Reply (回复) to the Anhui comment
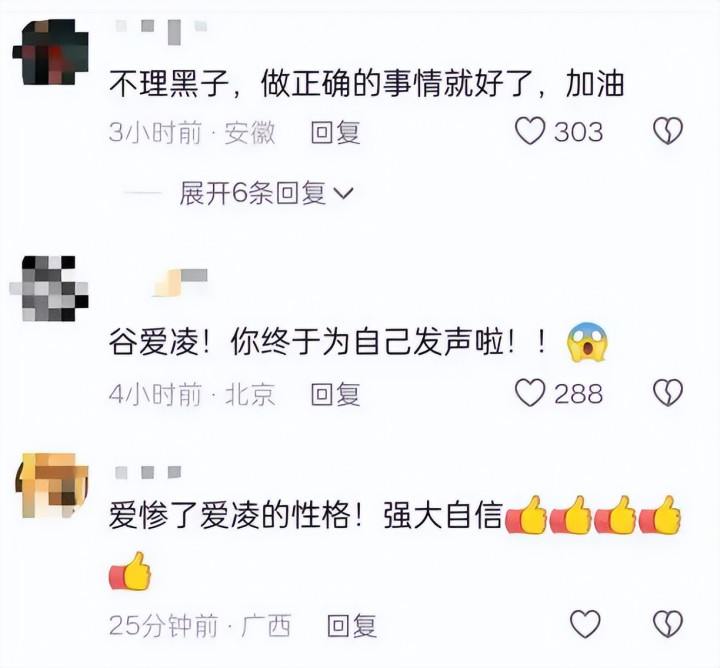The height and width of the screenshot is (668, 720). [x=335, y=132]
